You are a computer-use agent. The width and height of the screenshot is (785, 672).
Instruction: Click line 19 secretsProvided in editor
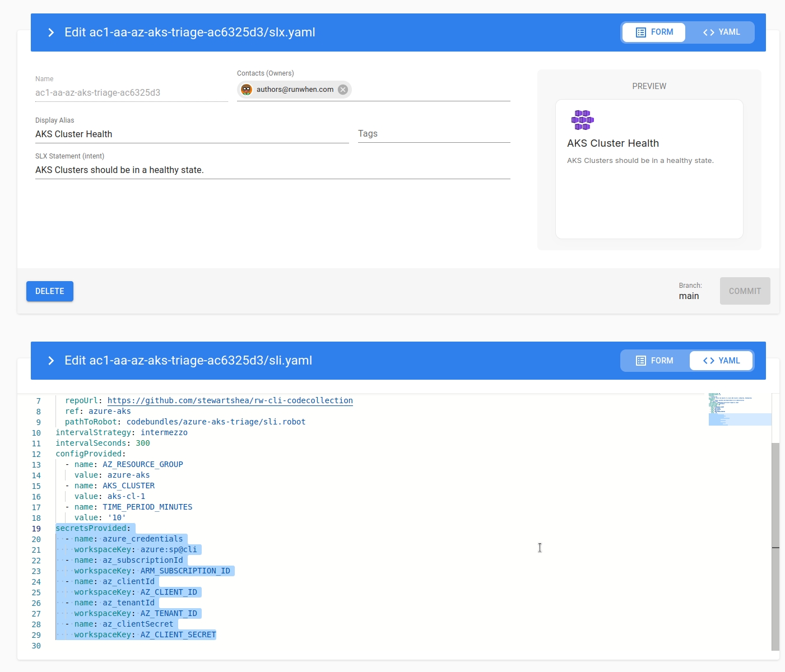click(92, 528)
